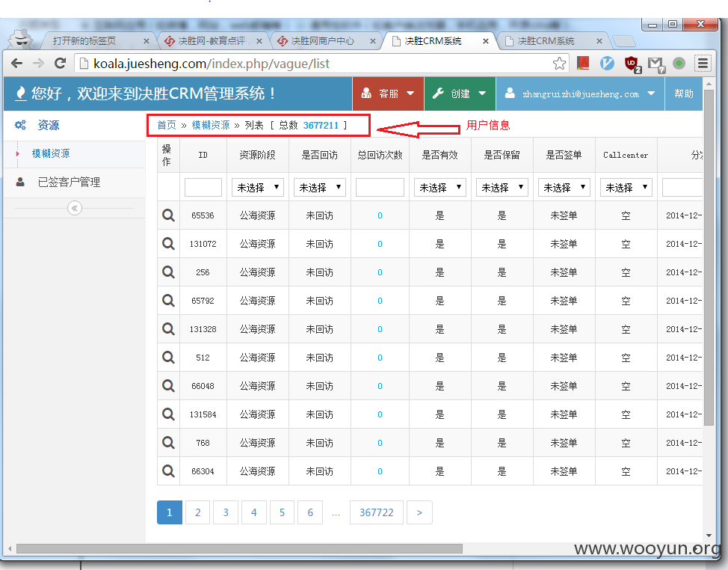
Task: Open the Chrome hamburger menu
Action: click(x=703, y=63)
